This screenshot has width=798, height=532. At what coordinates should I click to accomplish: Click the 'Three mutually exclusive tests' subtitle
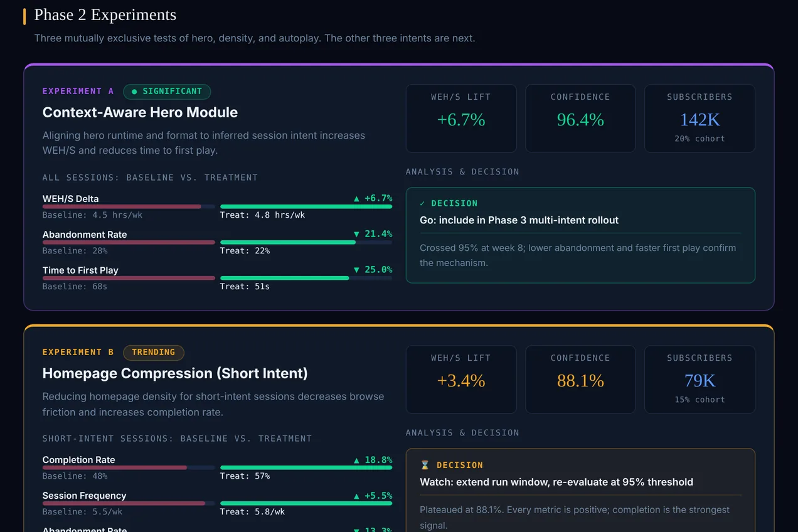coord(255,38)
